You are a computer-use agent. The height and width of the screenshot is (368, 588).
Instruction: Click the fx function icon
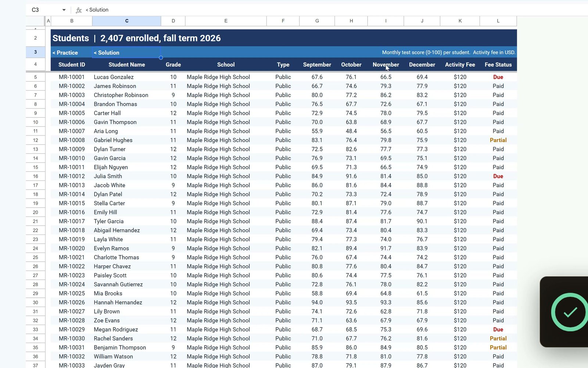78,10
